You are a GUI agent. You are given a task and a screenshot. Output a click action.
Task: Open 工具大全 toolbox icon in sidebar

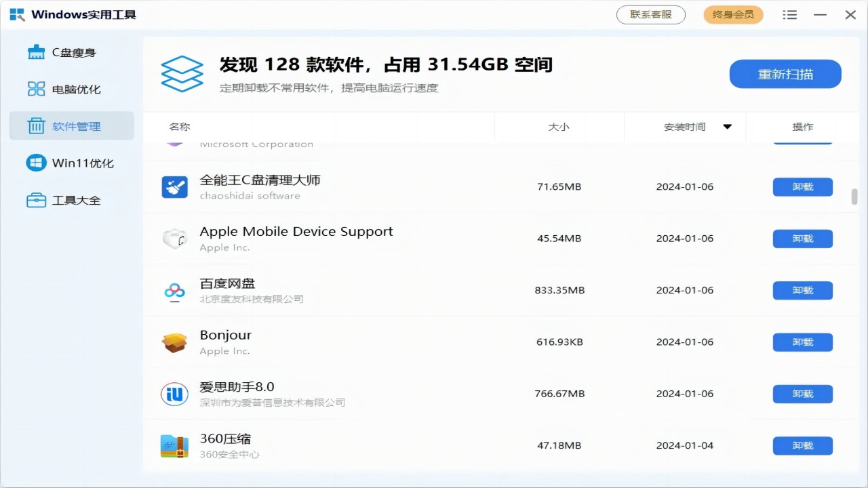point(36,200)
